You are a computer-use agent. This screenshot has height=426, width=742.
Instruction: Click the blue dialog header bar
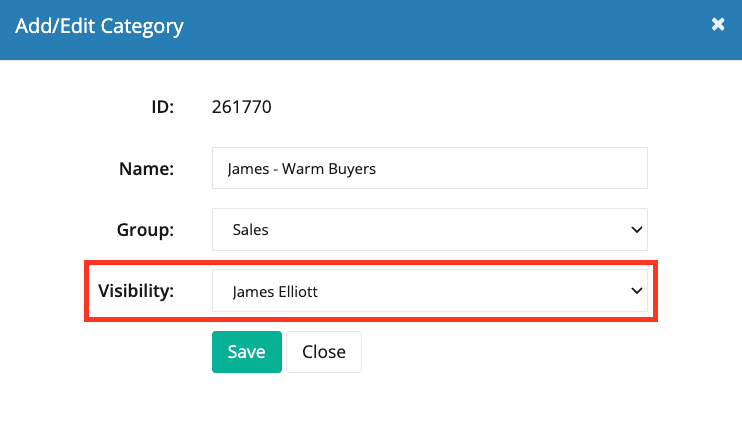coord(371,30)
